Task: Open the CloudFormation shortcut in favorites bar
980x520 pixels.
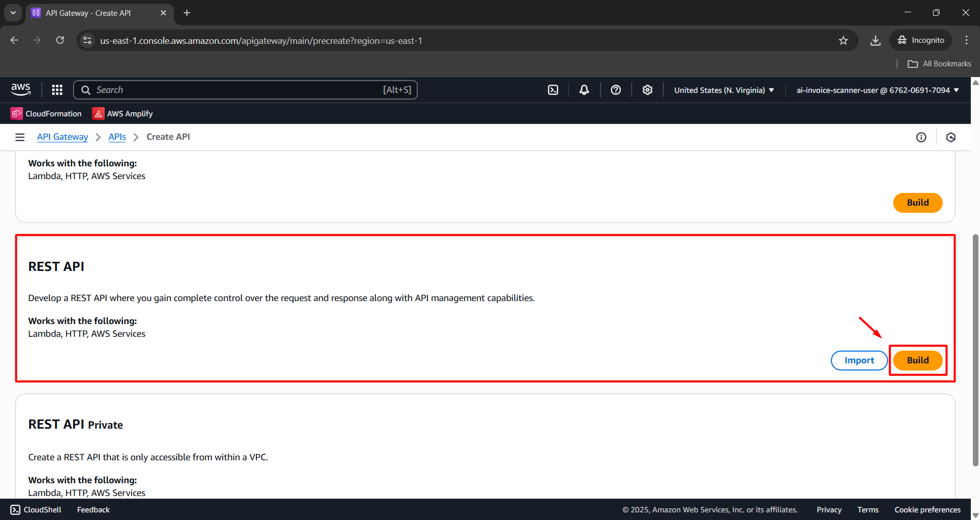Action: point(46,113)
